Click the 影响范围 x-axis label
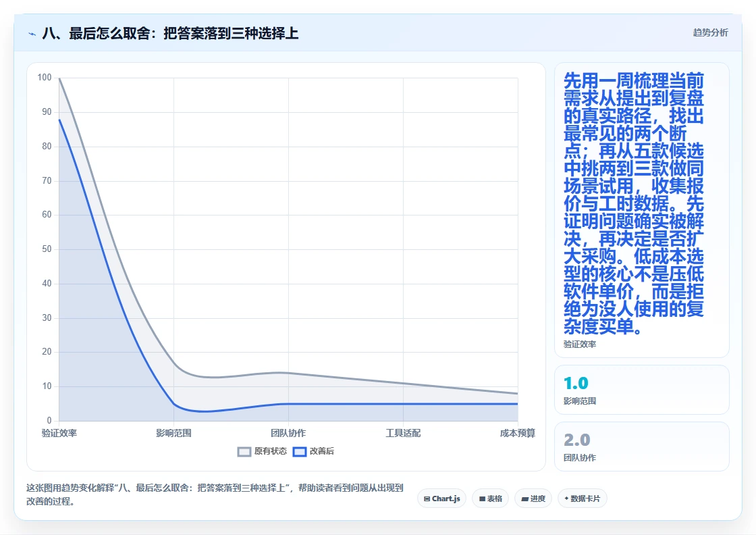Image resolution: width=756 pixels, height=535 pixels. tap(173, 433)
